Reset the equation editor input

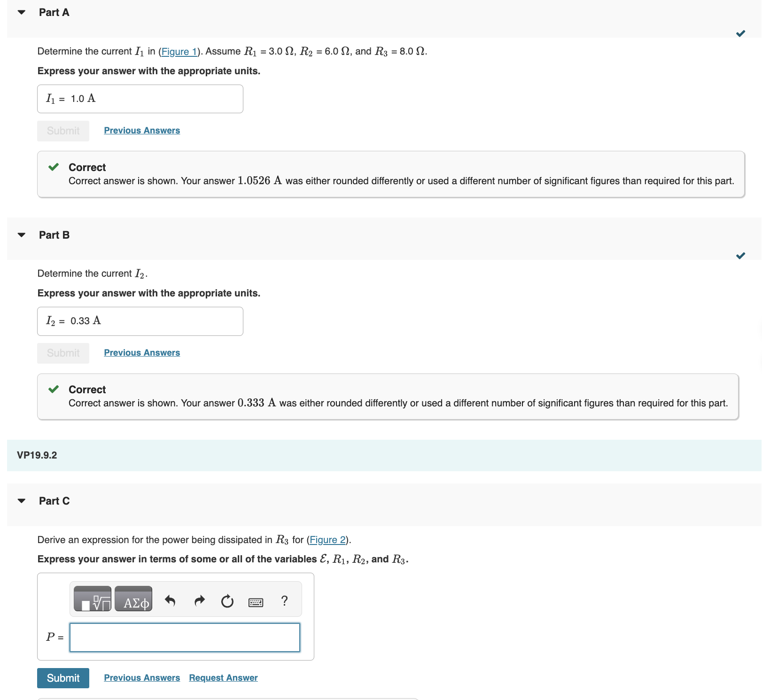click(227, 600)
